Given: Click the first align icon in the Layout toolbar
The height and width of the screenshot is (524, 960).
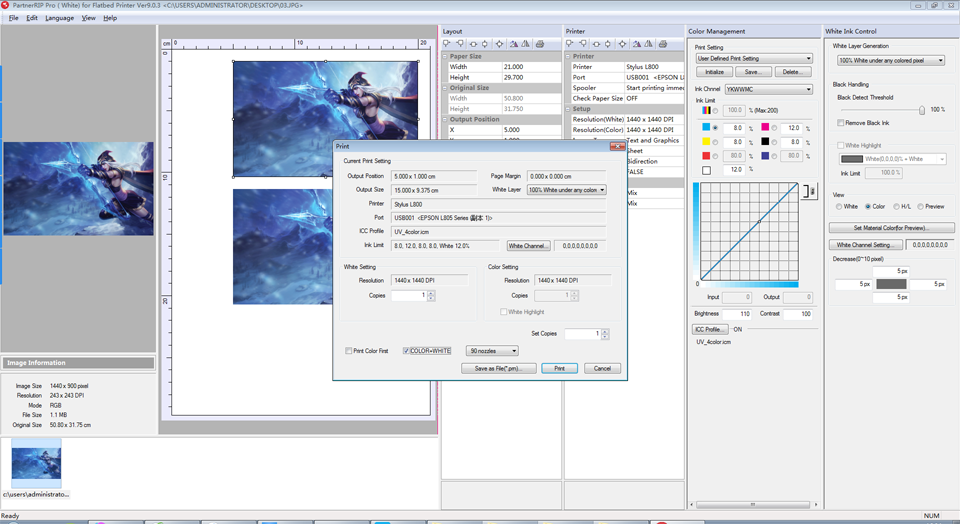Looking at the screenshot, I should (x=447, y=44).
